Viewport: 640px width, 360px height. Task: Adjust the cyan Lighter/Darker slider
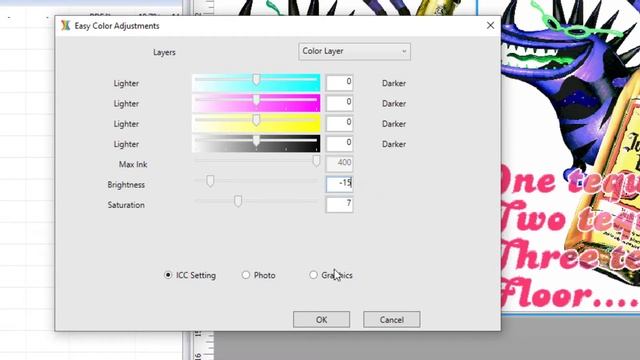point(256,80)
